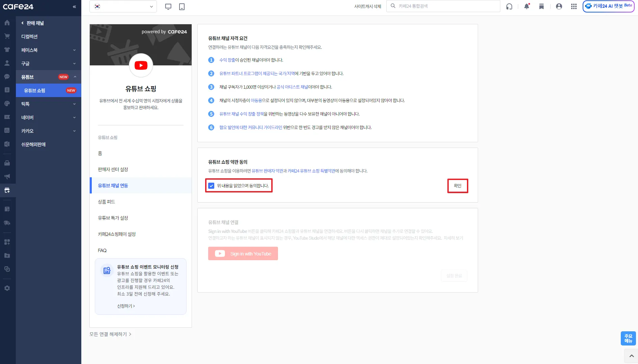Uncheck the '위 내용을 읽었으며 동의합니다' checkbox
This screenshot has height=364, width=638.
211,186
